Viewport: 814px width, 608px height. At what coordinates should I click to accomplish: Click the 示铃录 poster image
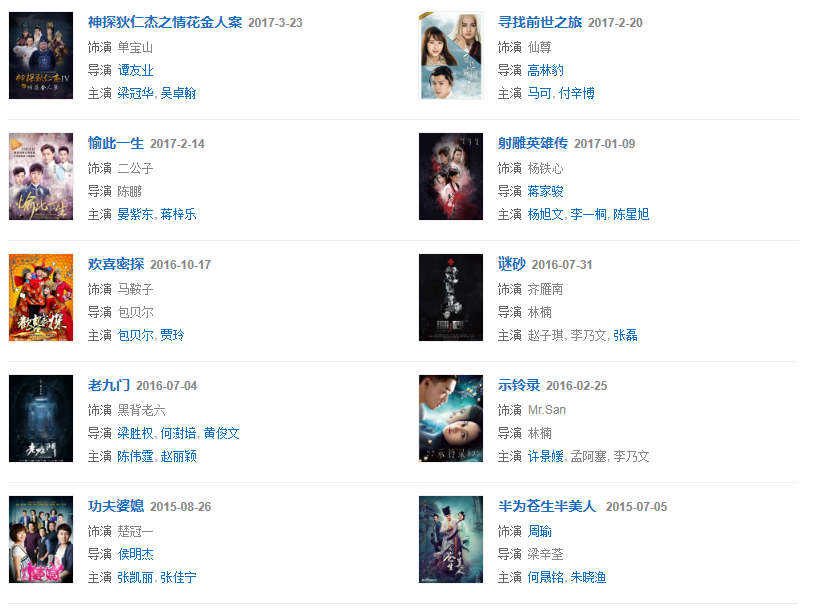[451, 419]
